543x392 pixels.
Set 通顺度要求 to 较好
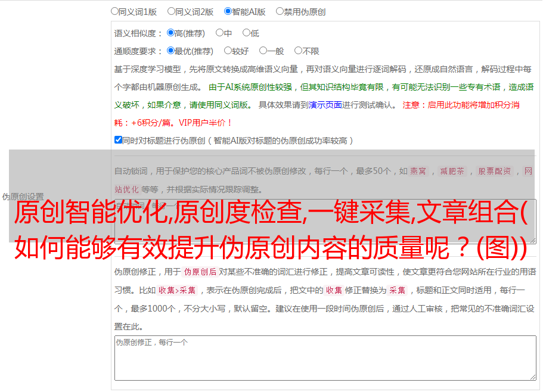tap(228, 51)
